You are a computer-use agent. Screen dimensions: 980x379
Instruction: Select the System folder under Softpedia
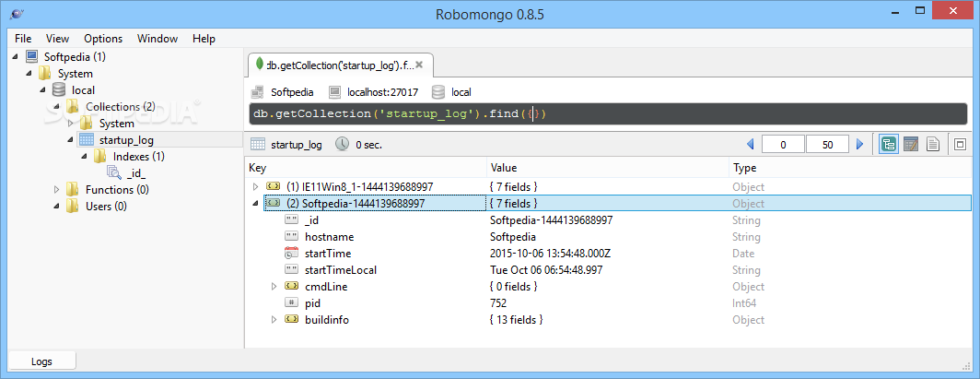[75, 74]
